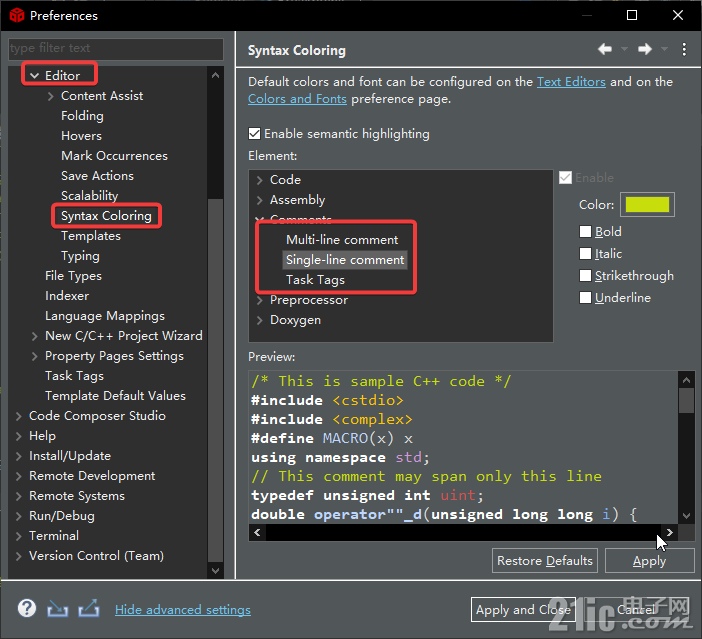This screenshot has height=639, width=702.
Task: Toggle the Bold checkbox
Action: pos(585,232)
